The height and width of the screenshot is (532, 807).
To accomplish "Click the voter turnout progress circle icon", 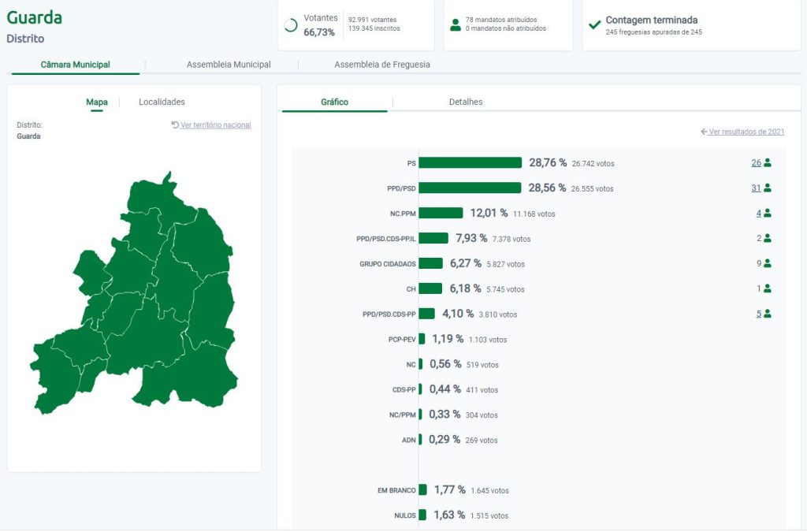I will pyautogui.click(x=291, y=25).
